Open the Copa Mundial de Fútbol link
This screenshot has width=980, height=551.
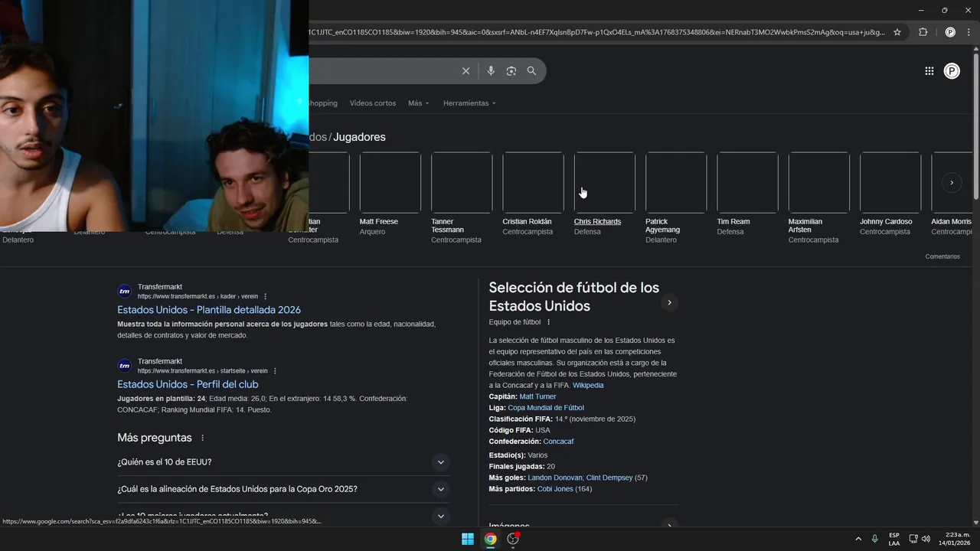(546, 408)
